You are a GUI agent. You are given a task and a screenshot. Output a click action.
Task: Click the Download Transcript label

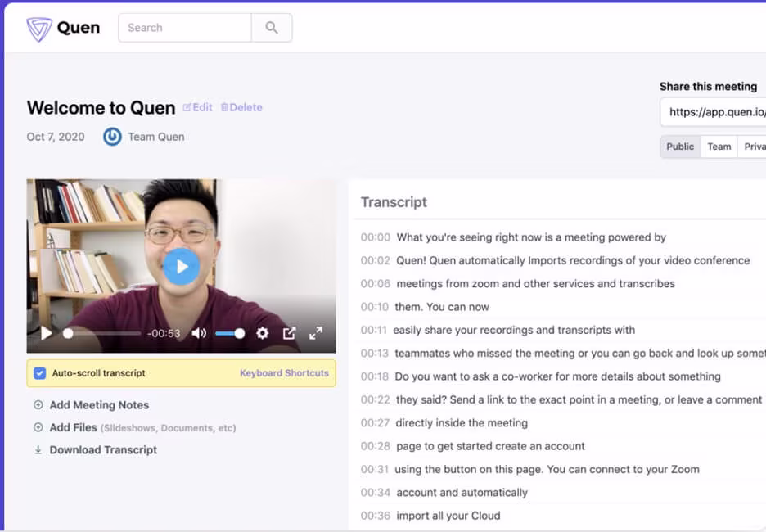pyautogui.click(x=103, y=450)
